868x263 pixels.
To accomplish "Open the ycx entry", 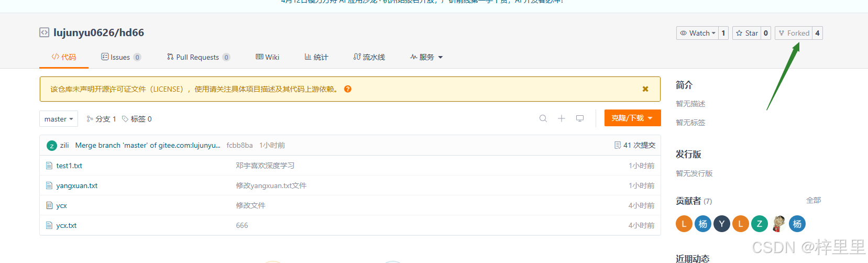I will click(x=62, y=205).
